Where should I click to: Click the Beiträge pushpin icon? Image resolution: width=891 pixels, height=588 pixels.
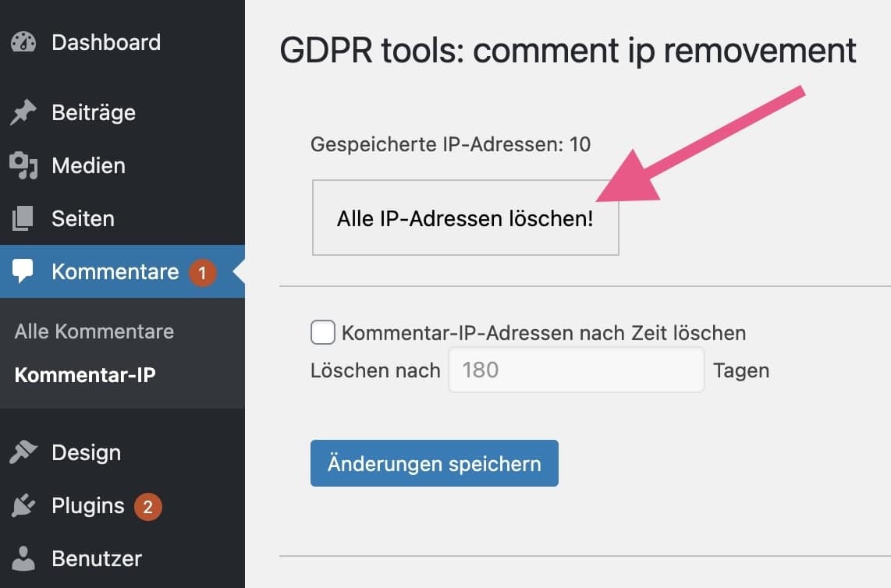coord(23,112)
